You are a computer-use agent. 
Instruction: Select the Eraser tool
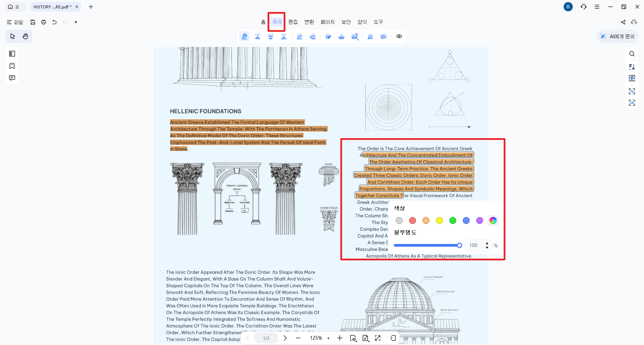point(313,36)
